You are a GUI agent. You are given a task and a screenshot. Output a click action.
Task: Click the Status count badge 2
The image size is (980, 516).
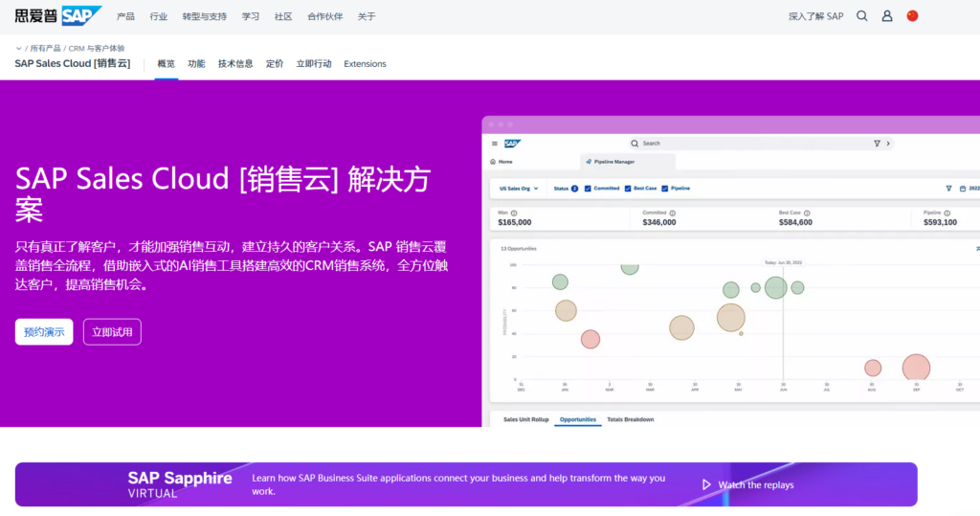[574, 189]
